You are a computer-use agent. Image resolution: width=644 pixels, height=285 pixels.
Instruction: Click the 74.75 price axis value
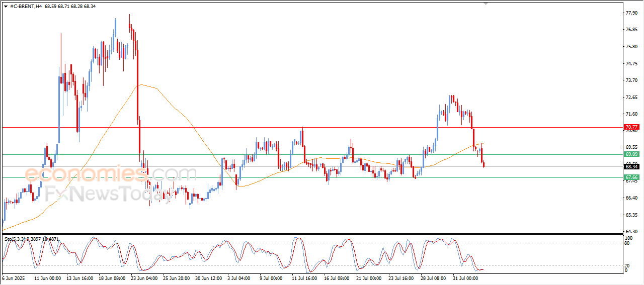[x=631, y=63]
